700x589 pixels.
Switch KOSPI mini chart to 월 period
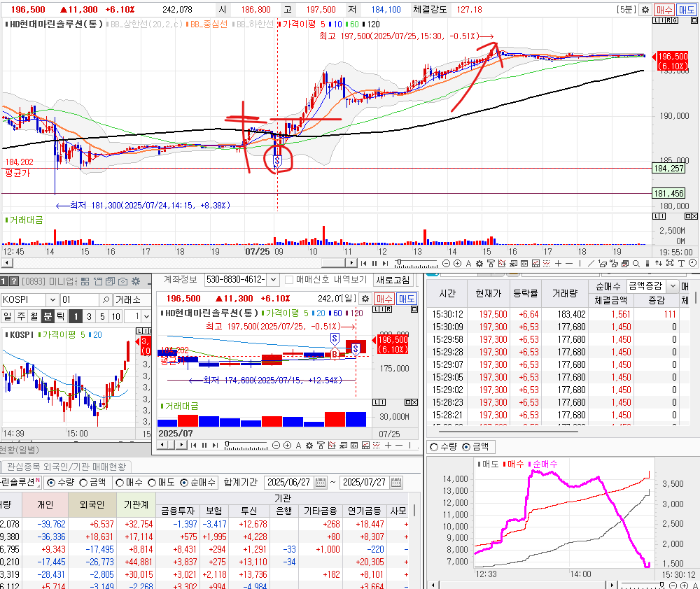[34, 316]
